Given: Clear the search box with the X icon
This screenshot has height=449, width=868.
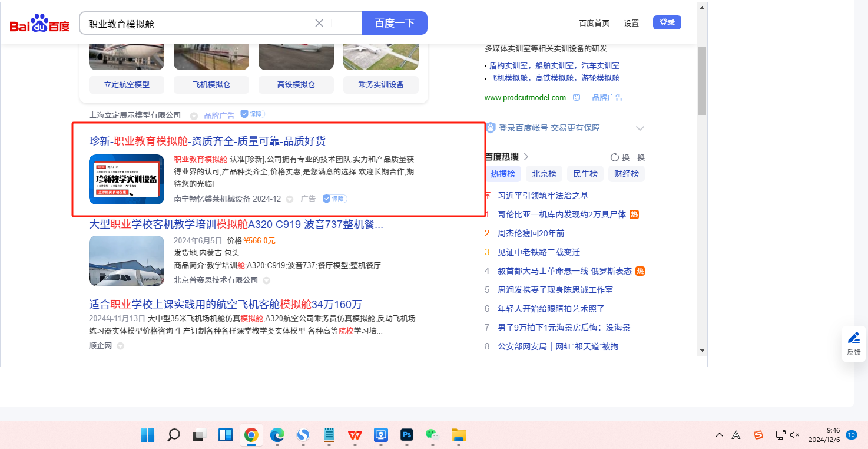Looking at the screenshot, I should click(319, 23).
